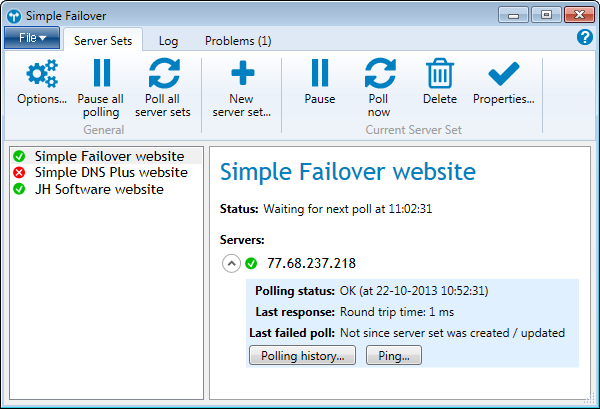The image size is (600, 409).
Task: Switch to the Log tab
Action: tap(168, 41)
